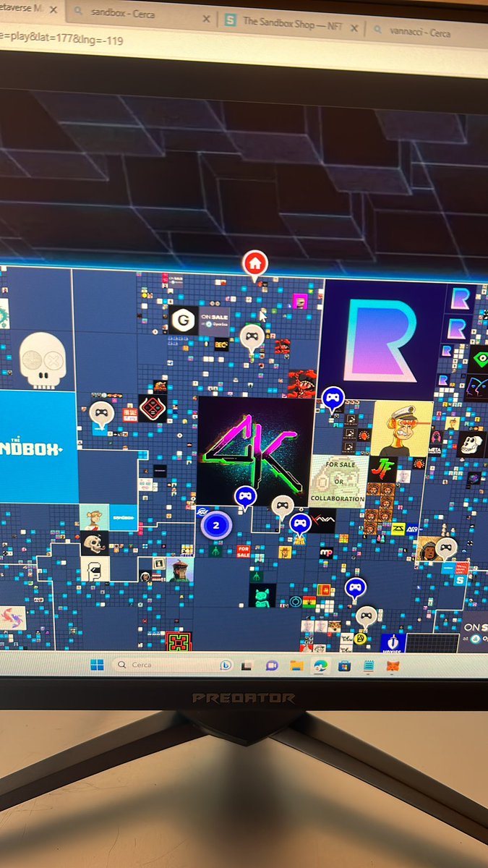
Task: Close the sandbox - Cerca tab
Action: (x=206, y=18)
